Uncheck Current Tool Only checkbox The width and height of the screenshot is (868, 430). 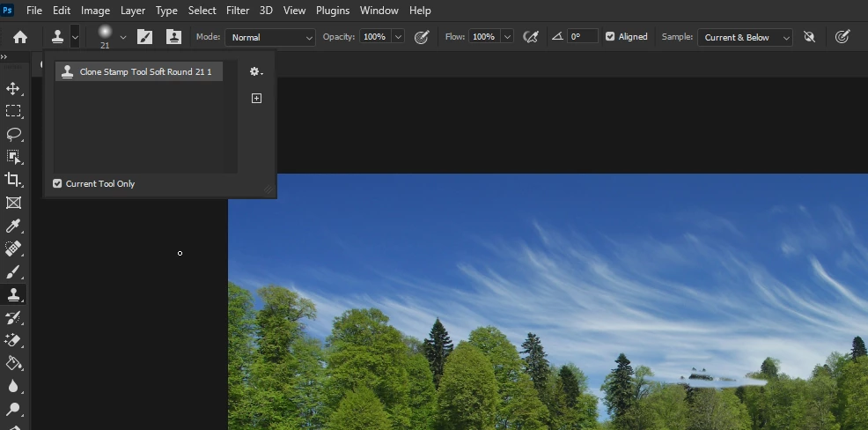click(x=57, y=183)
